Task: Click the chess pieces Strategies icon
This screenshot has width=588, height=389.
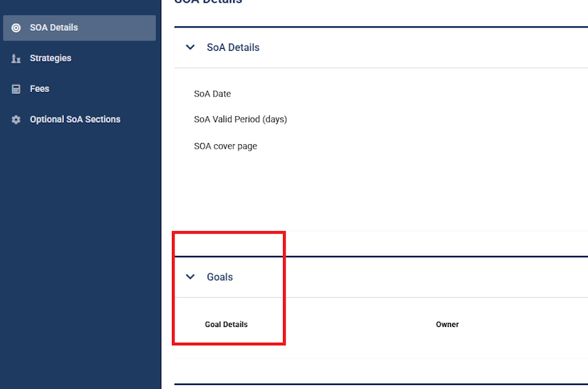Action: click(x=16, y=59)
